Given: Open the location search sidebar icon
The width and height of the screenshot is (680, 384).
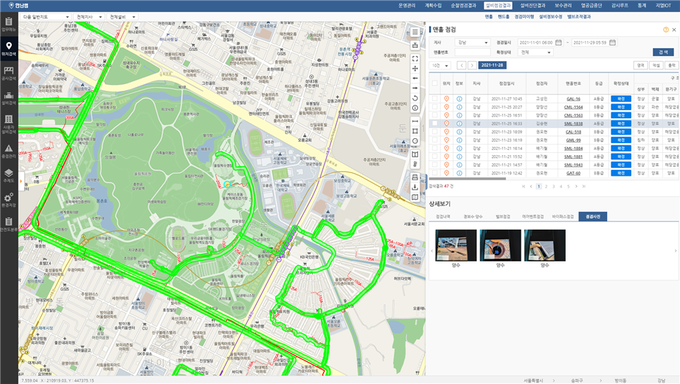Looking at the screenshot, I should (x=9, y=49).
